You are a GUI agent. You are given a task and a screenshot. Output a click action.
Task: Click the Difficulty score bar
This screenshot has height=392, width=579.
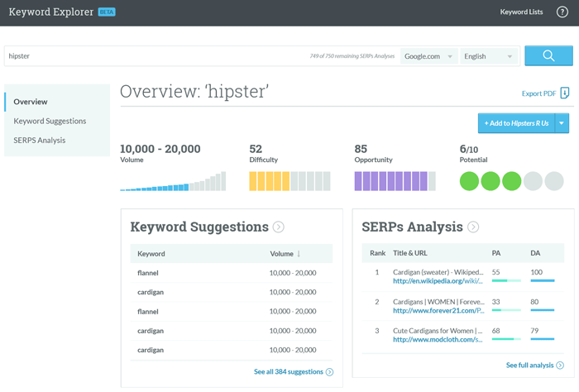[x=289, y=181]
